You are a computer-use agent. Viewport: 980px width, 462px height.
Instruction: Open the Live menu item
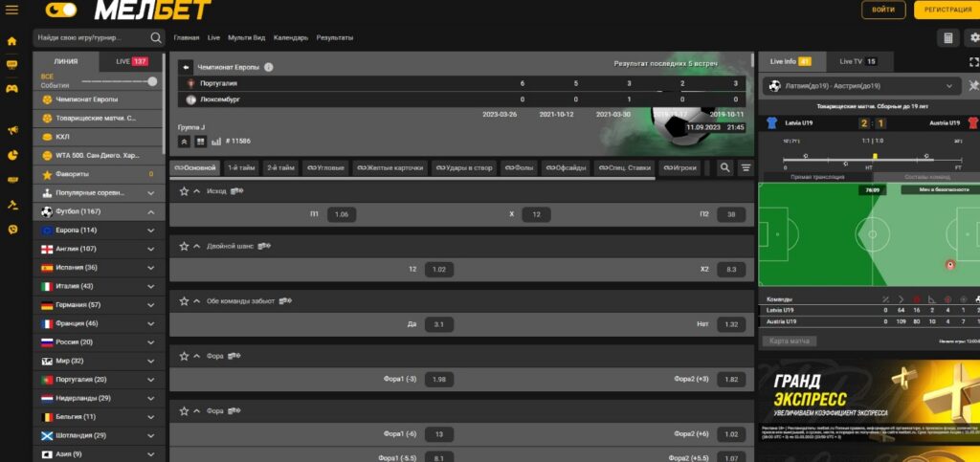(x=213, y=38)
